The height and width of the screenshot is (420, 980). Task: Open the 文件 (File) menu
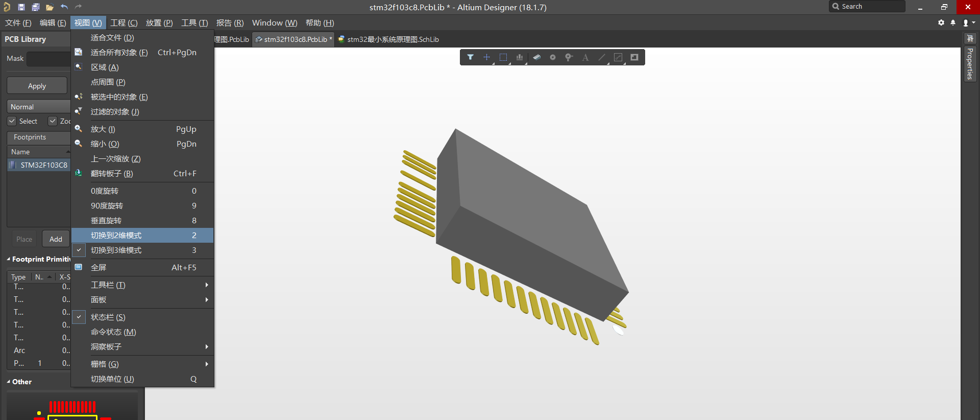click(18, 23)
